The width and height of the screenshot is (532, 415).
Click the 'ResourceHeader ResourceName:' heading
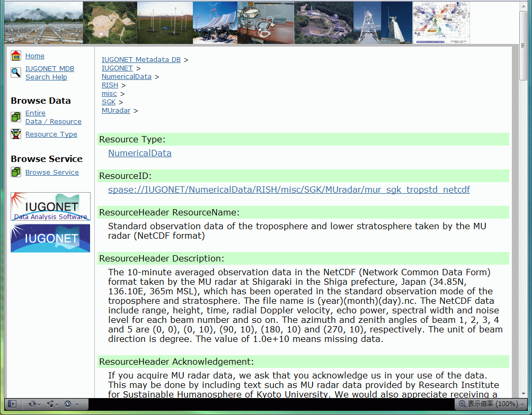[170, 213]
